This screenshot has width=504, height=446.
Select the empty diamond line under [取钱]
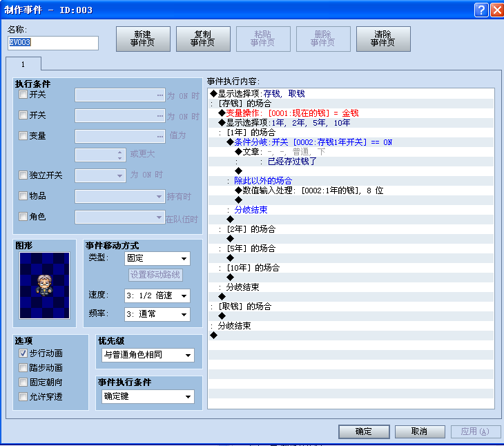[x=351, y=316]
